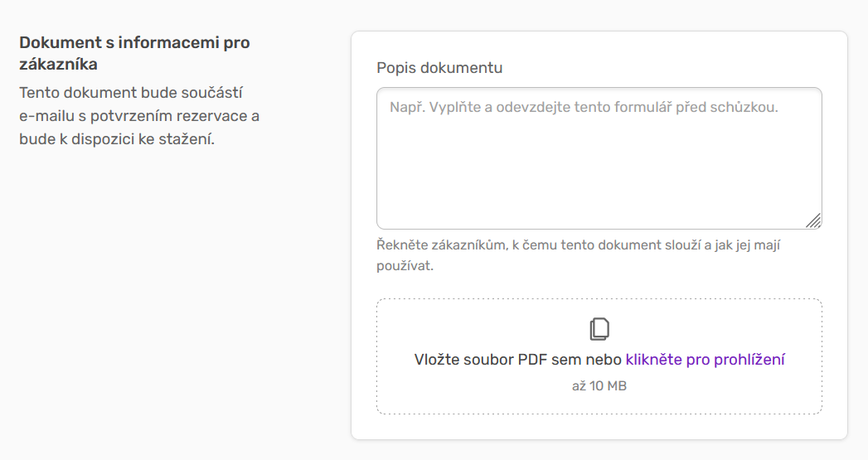The width and height of the screenshot is (868, 460).
Task: Click the 'Popis dokumentu' field label
Action: point(439,67)
